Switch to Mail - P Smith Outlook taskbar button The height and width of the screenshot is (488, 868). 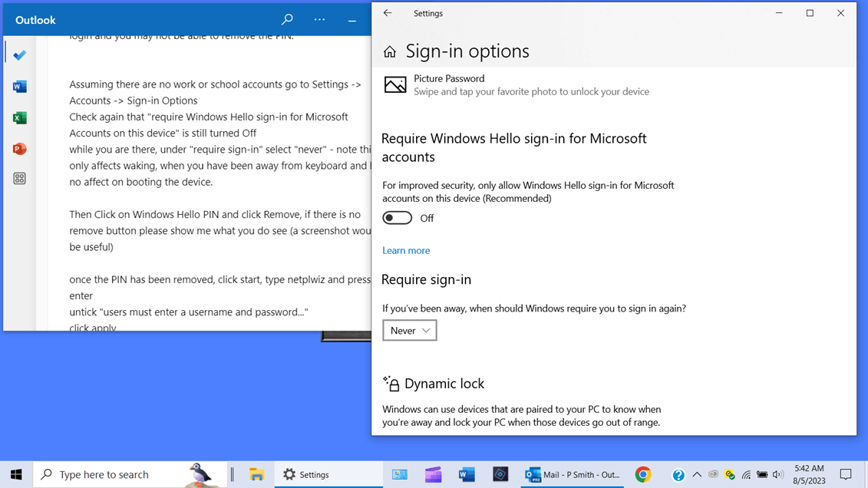coord(573,475)
